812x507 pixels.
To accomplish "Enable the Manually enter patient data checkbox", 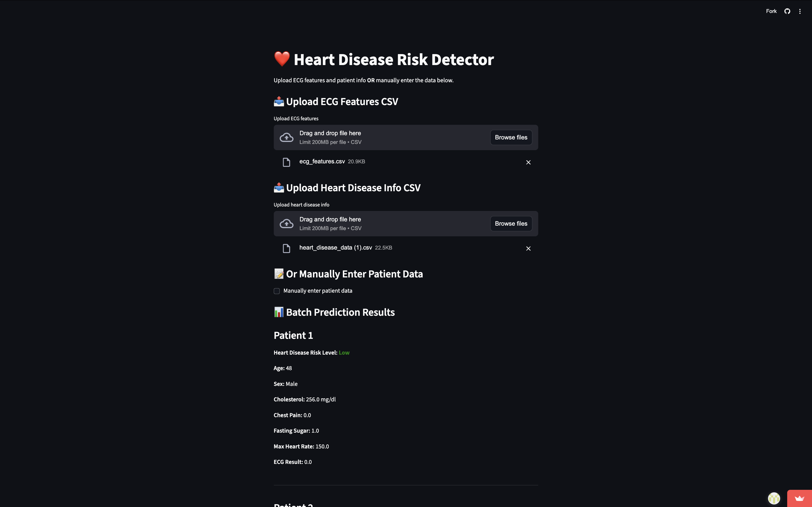I will [277, 291].
